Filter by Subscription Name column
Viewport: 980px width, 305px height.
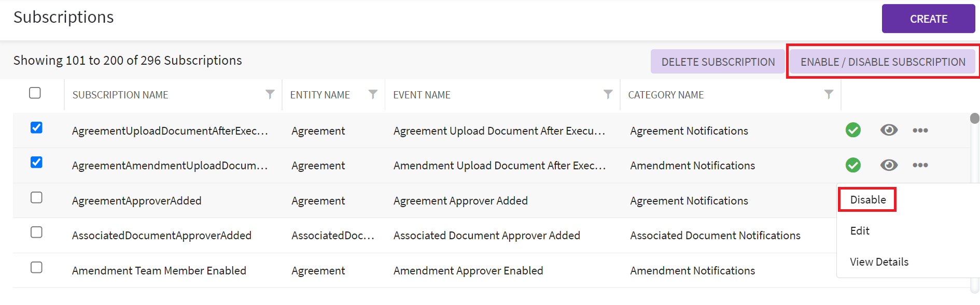pos(270,94)
